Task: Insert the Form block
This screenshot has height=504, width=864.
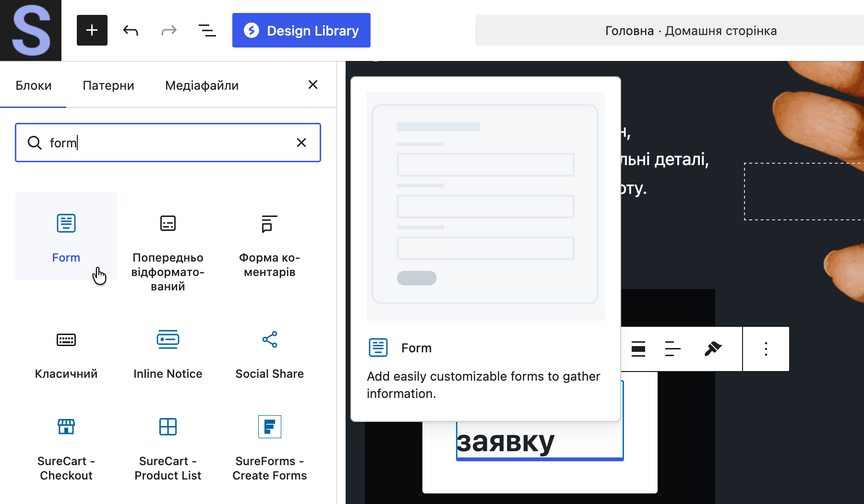Action: tap(66, 236)
